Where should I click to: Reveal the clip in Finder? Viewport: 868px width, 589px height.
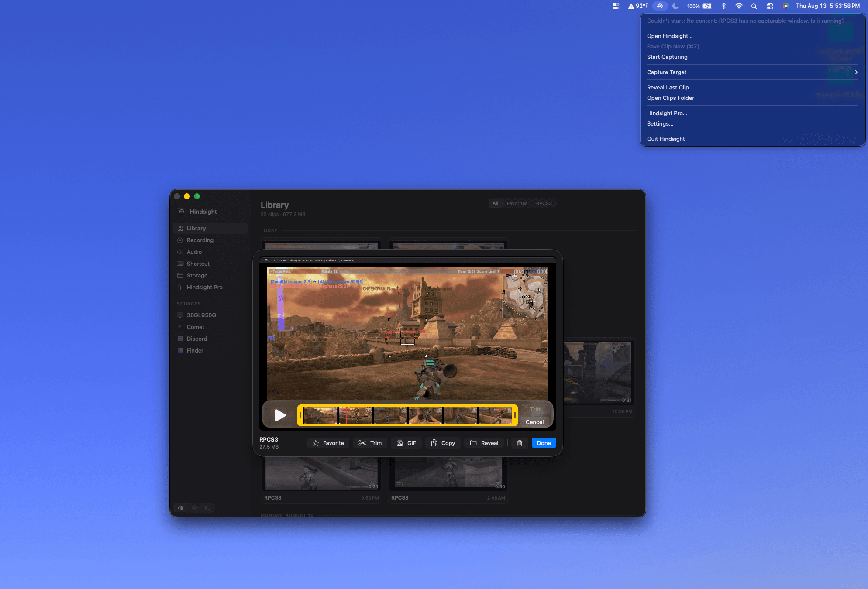pos(484,443)
